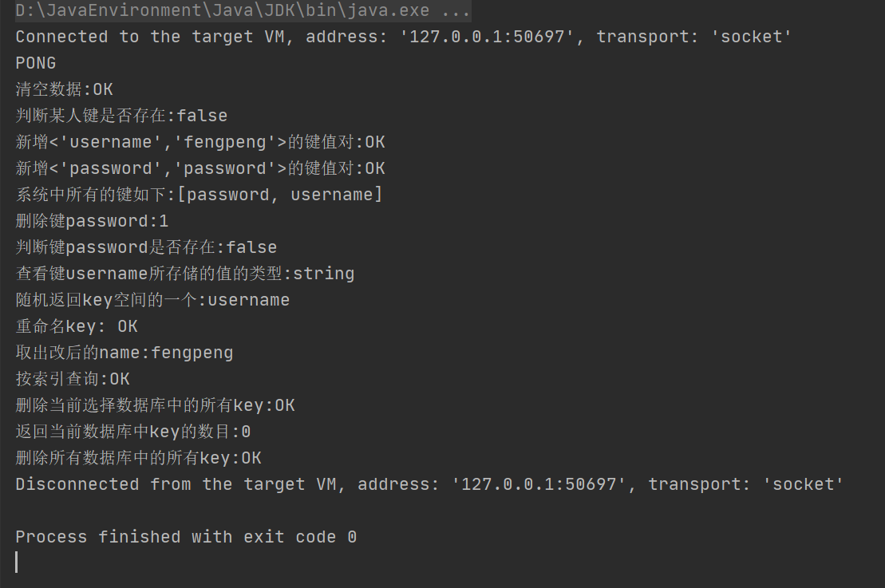Click the 'Process finished with exit code 0' line

coord(186,537)
